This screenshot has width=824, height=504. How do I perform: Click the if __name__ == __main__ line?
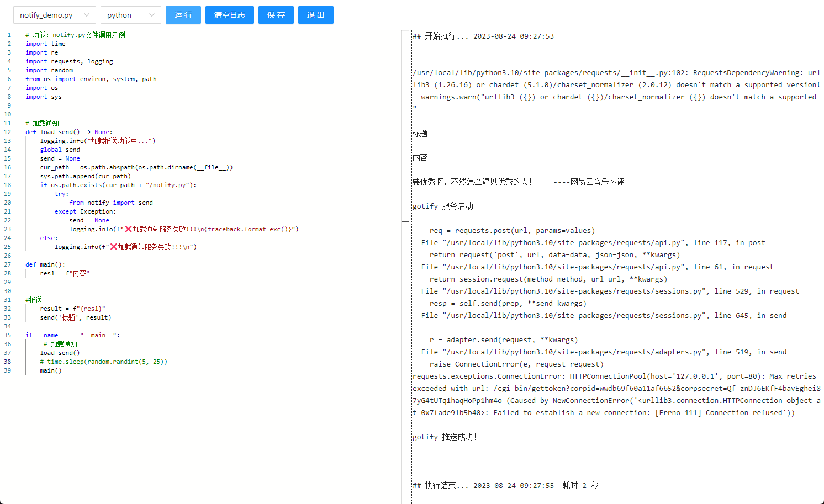[x=72, y=335]
